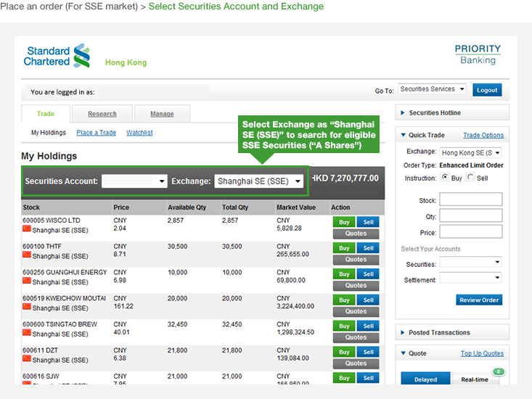Click China flag icon under 600600 TSINGTAO BREW
The width and height of the screenshot is (532, 399).
tap(27, 333)
